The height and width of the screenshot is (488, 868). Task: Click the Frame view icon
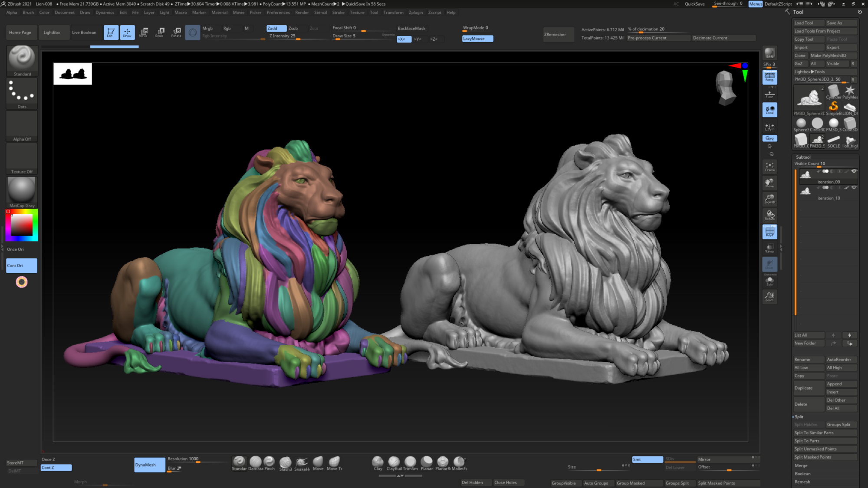769,167
